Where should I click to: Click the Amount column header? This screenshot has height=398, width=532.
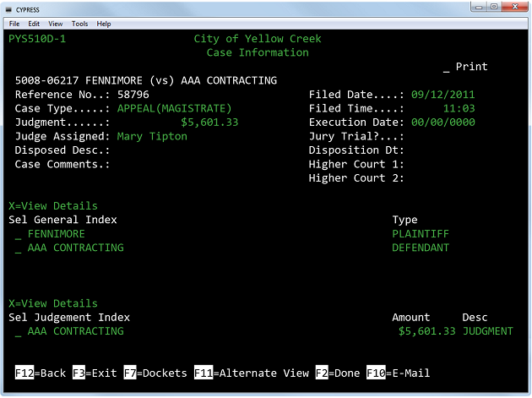coord(411,318)
